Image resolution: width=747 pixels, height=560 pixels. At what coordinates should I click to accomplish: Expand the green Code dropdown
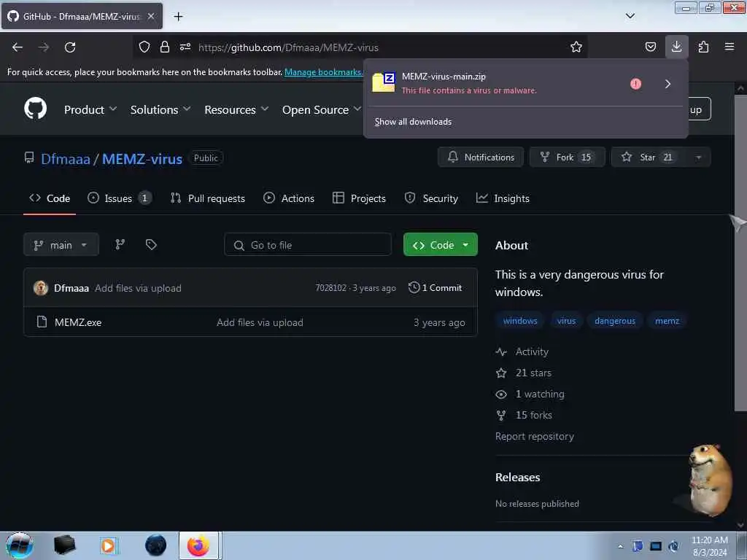[440, 245]
